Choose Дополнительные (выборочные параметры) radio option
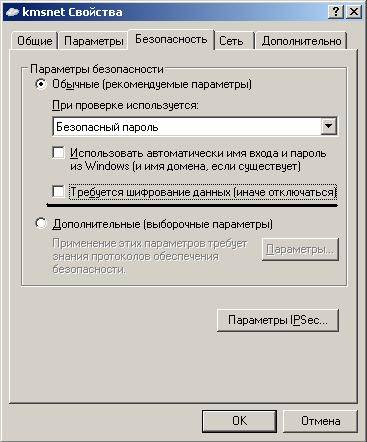Screen dimensions: 367x442 pyautogui.click(x=41, y=223)
